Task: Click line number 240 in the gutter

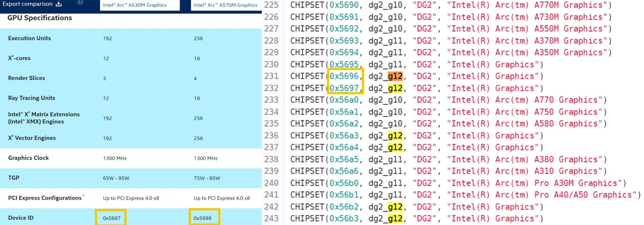Action: 271,183
